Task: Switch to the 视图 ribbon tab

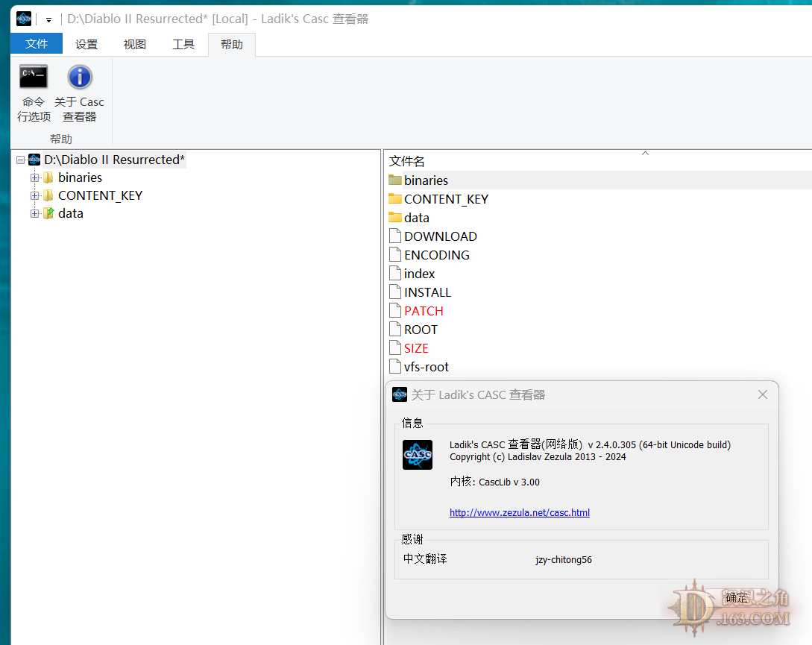Action: click(135, 45)
